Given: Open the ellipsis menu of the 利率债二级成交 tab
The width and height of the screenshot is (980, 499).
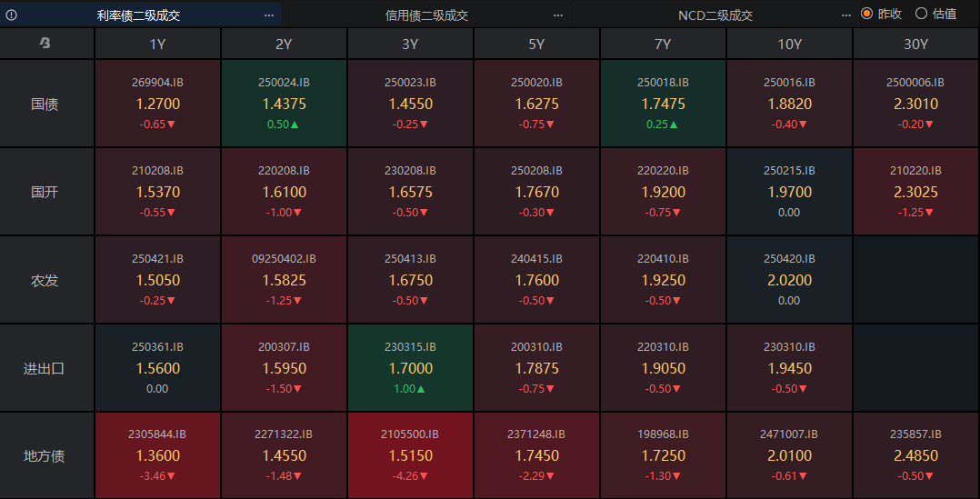Looking at the screenshot, I should click(269, 15).
